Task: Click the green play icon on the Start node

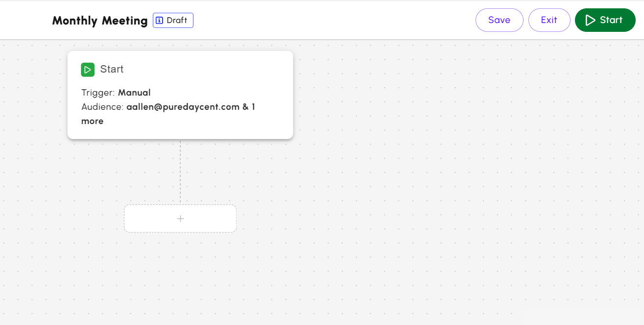Action: point(88,70)
